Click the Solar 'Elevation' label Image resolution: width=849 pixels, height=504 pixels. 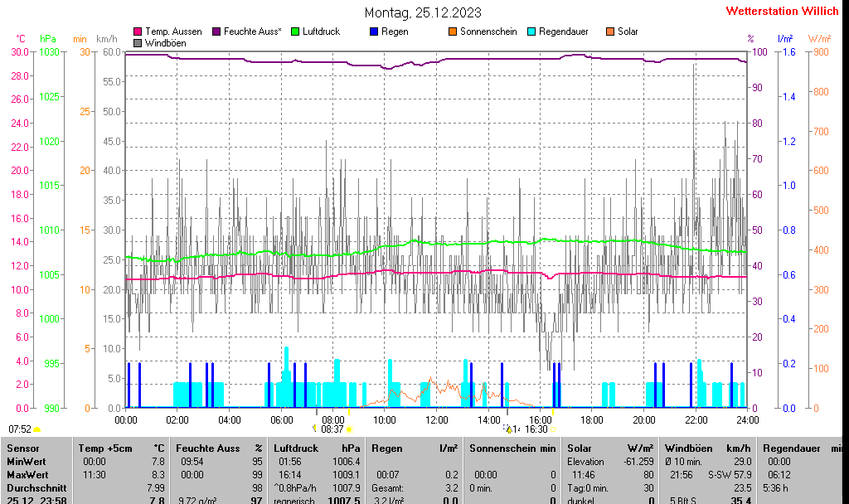[x=586, y=462]
